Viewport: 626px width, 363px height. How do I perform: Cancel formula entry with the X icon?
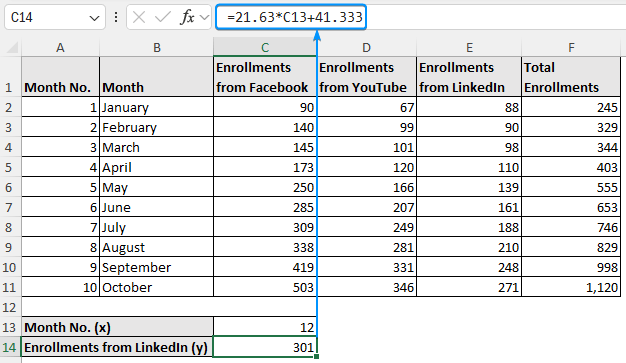(139, 17)
